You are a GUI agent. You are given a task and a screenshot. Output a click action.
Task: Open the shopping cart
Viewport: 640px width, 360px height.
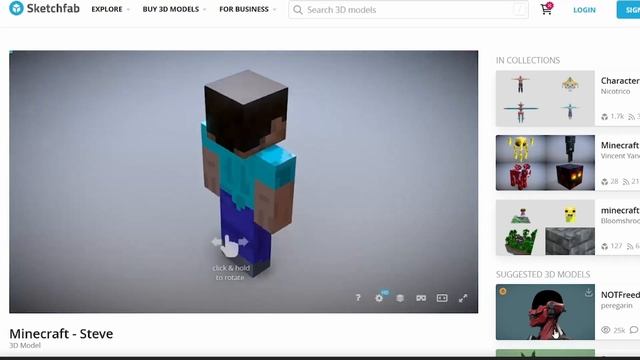click(x=546, y=9)
